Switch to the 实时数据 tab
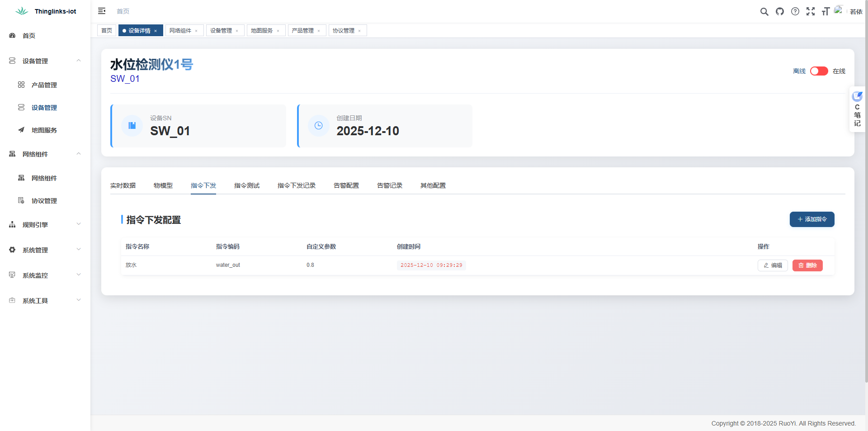This screenshot has height=431, width=868. pyautogui.click(x=123, y=185)
